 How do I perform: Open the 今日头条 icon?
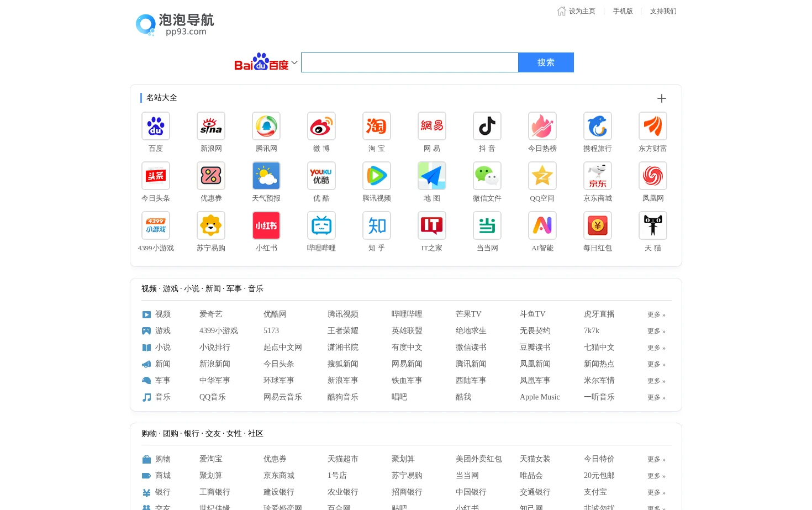(156, 176)
